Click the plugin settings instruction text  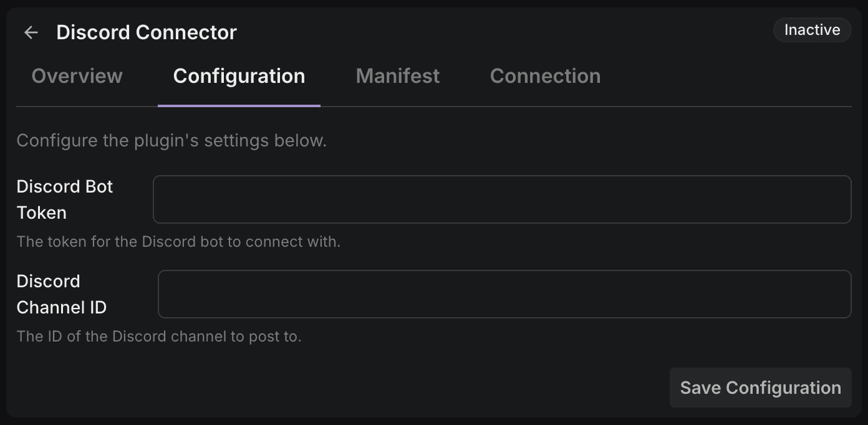click(x=171, y=140)
